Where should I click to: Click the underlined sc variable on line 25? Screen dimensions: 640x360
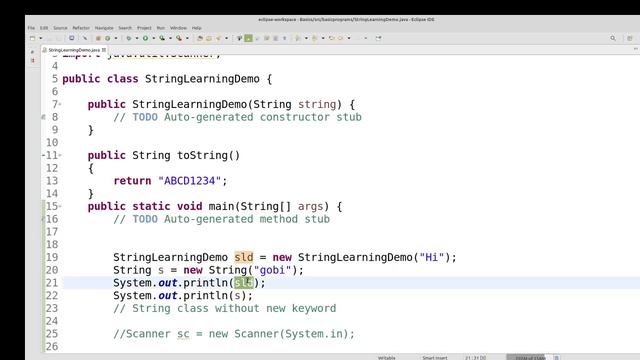click(183, 334)
